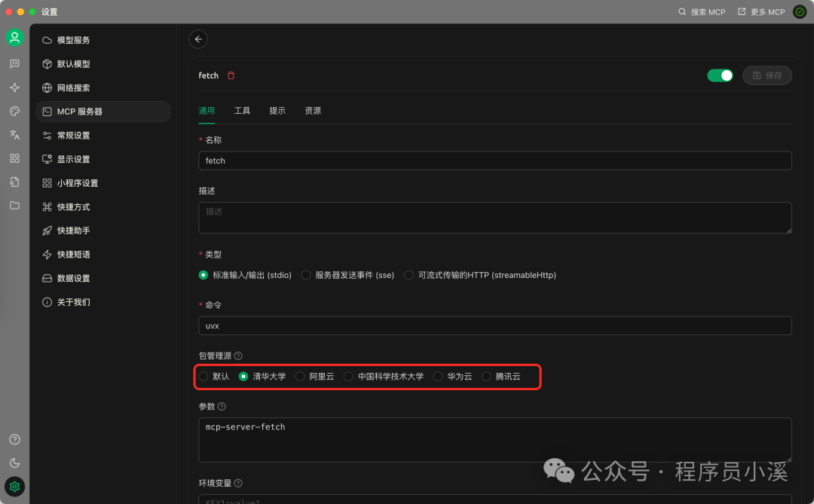This screenshot has width=814, height=504.
Task: Open the knowledge base document sidebar icon
Action: click(x=14, y=182)
